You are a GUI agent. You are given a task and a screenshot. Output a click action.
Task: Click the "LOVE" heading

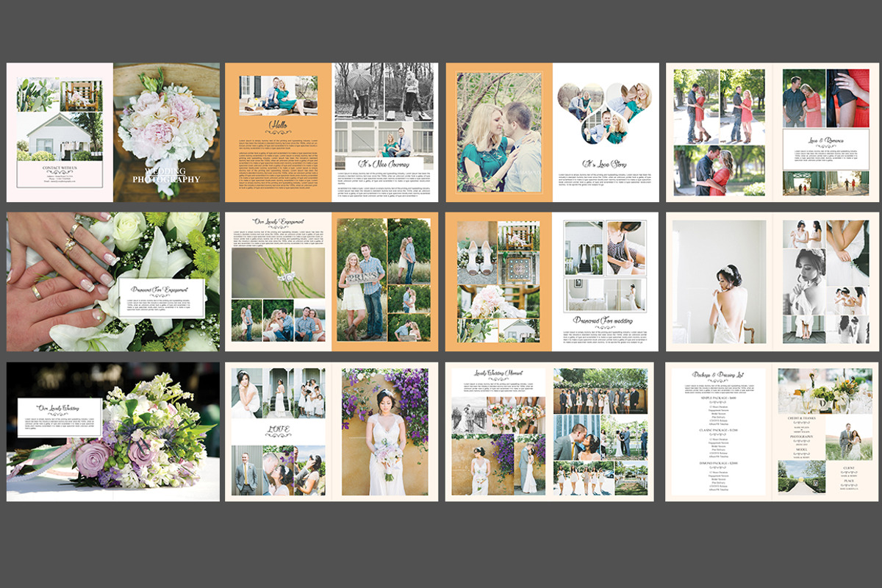[x=278, y=428]
